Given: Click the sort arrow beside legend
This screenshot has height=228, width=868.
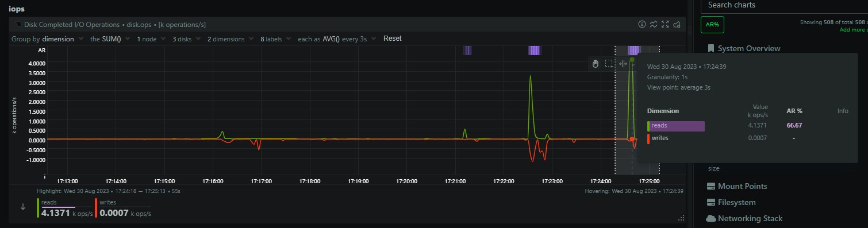Looking at the screenshot, I should (x=23, y=207).
